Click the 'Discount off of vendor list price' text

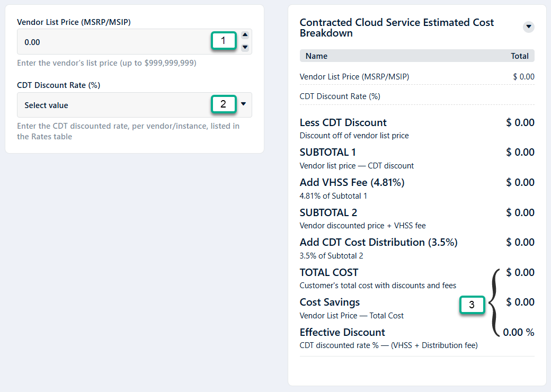[x=354, y=136]
